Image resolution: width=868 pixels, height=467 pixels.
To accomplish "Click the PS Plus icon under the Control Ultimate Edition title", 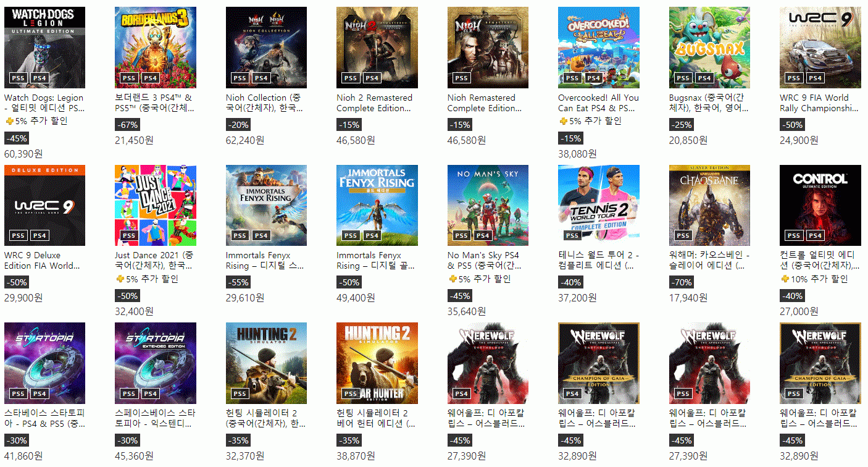I will tap(785, 279).
